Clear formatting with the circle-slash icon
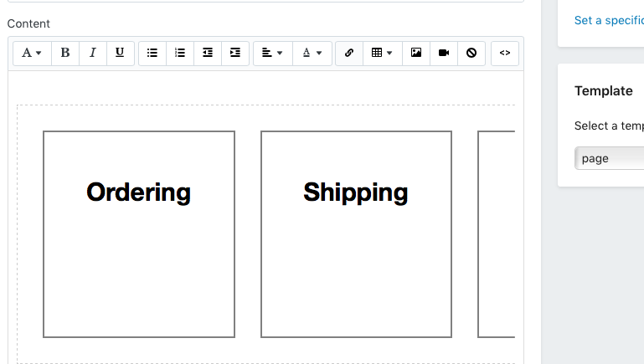644x364 pixels. tap(471, 53)
